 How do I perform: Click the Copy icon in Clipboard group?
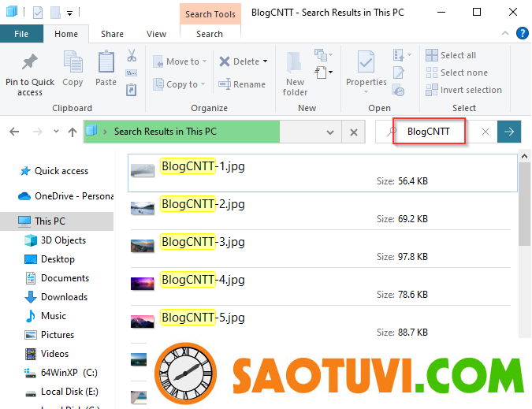[73, 61]
